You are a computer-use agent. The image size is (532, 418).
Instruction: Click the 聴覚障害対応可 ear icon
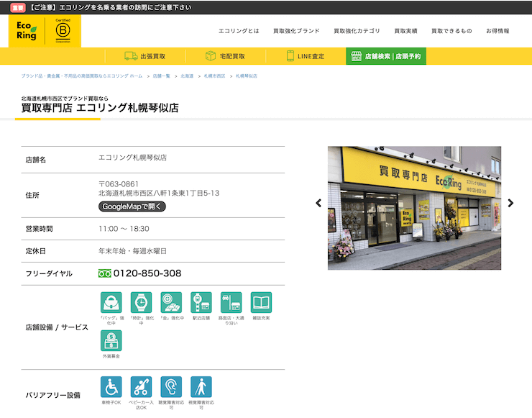click(171, 387)
